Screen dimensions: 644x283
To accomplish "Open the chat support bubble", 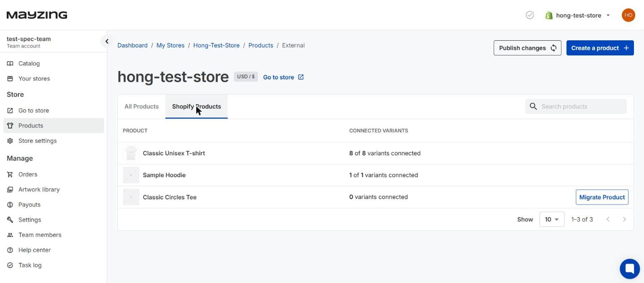I will point(630,269).
